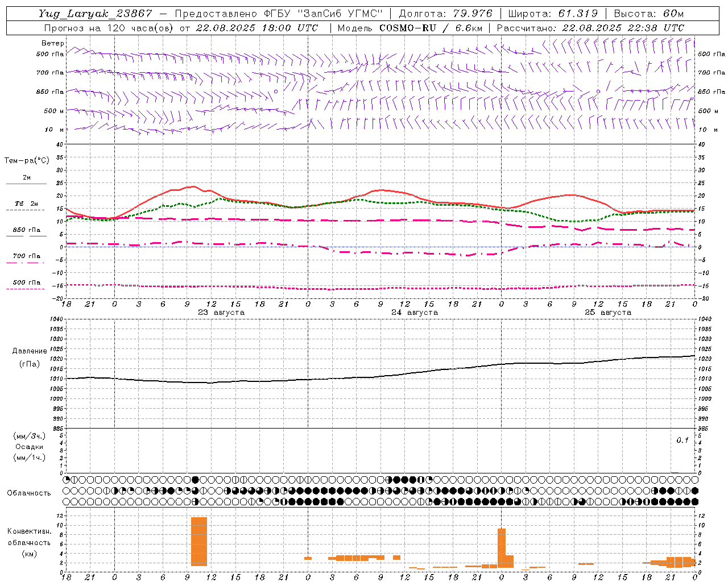Screen dimensions: 728x582
Task: Click the Тем-ра(°C) panel label
Action: pos(27,161)
